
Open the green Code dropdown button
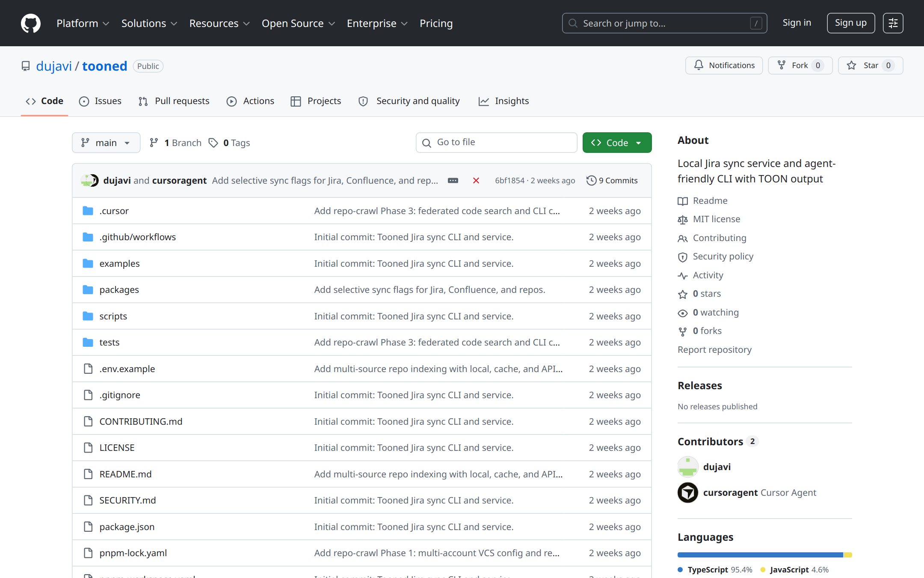point(617,143)
